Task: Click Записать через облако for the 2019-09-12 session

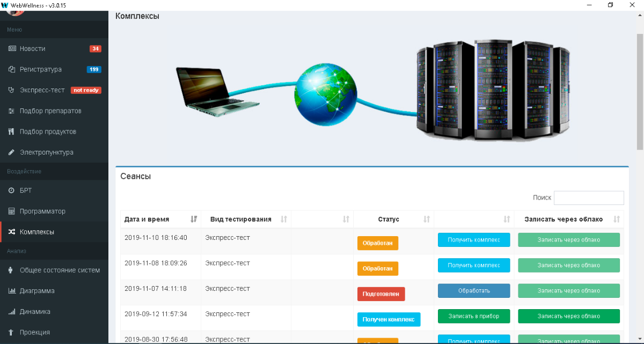Action: click(x=569, y=316)
